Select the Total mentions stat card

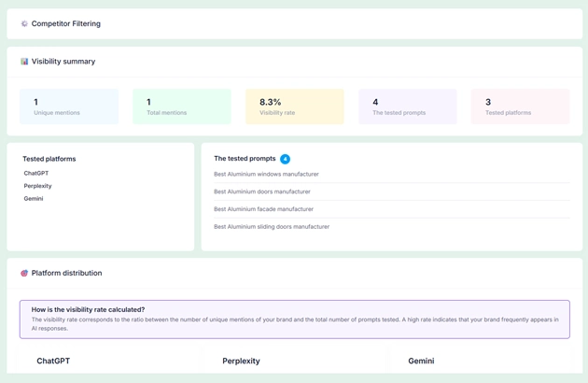click(x=182, y=106)
